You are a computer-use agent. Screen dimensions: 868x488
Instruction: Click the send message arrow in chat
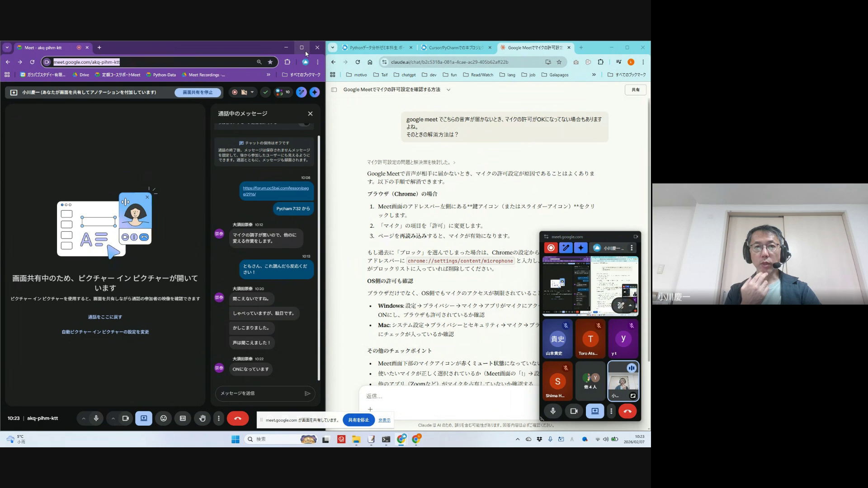point(307,394)
